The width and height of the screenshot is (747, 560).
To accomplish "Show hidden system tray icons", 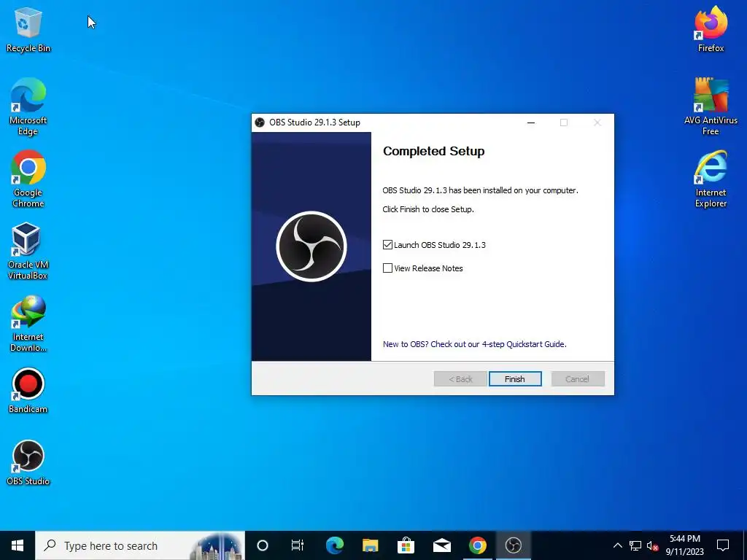I will coord(617,545).
